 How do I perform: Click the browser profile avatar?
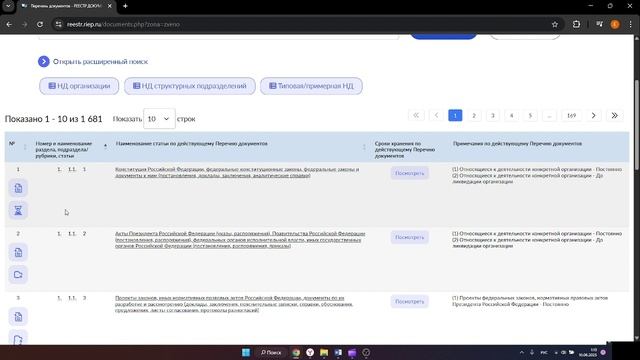[x=615, y=24]
